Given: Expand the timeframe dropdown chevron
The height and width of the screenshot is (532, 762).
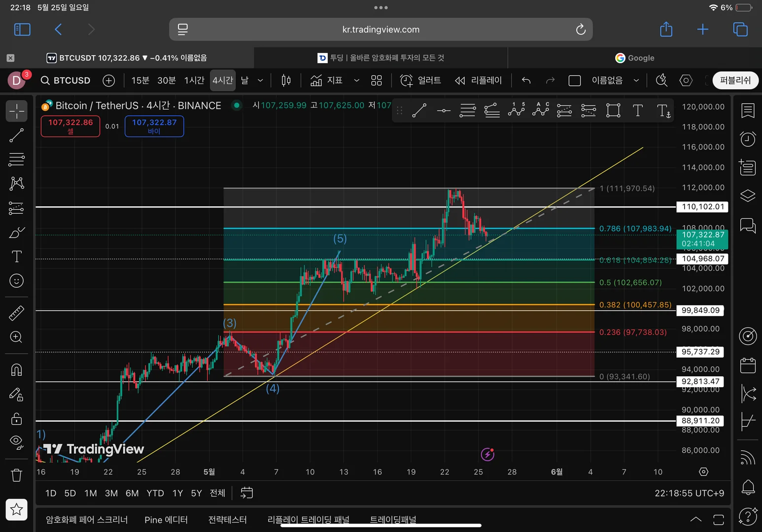Looking at the screenshot, I should 260,80.
